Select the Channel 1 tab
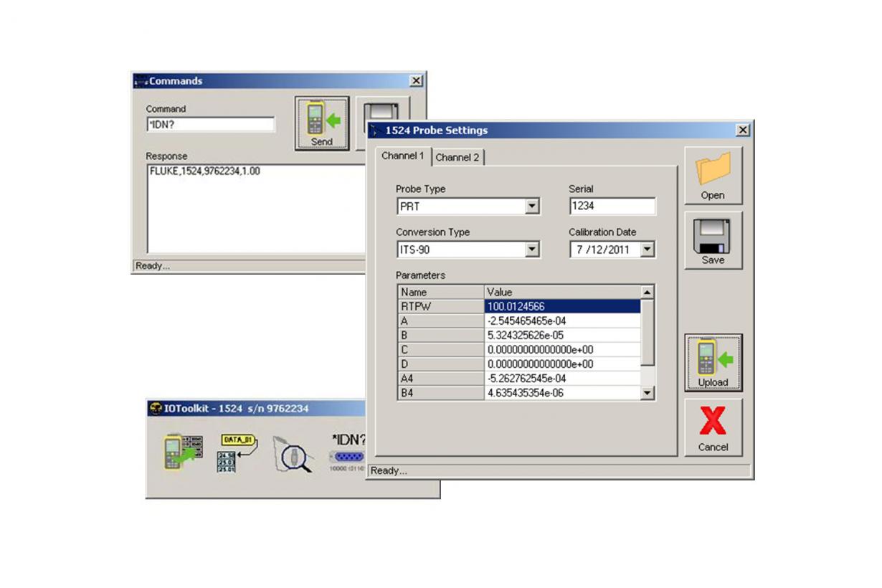The width and height of the screenshot is (882, 588). tap(402, 156)
